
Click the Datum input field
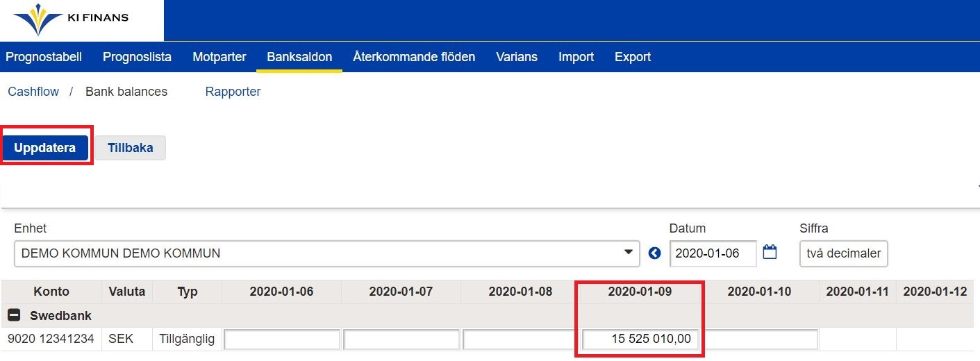coord(713,253)
